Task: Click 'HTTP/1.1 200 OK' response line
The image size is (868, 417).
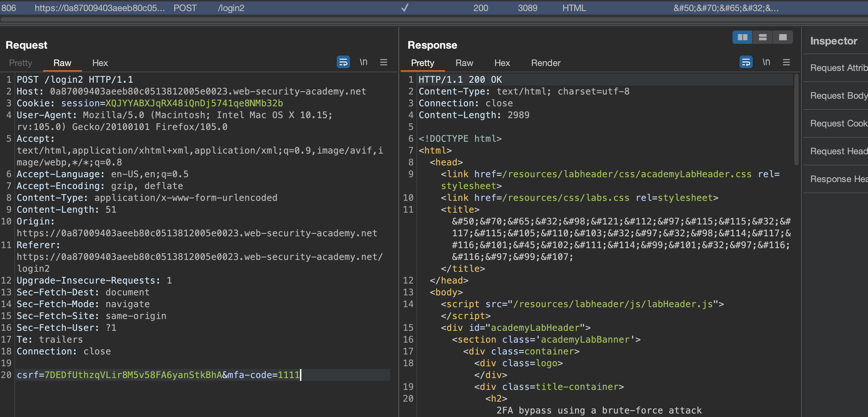Action: (x=460, y=80)
